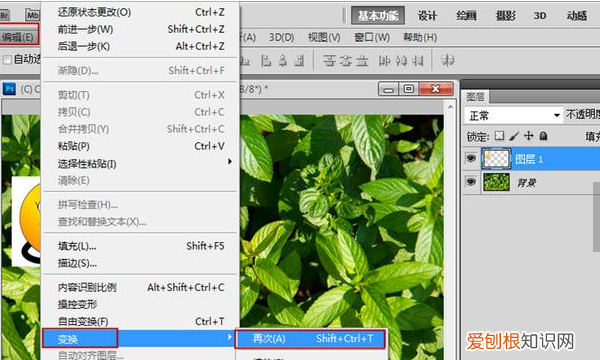600x360 pixels.
Task: Switch to the 设计 workspace
Action: (x=427, y=15)
